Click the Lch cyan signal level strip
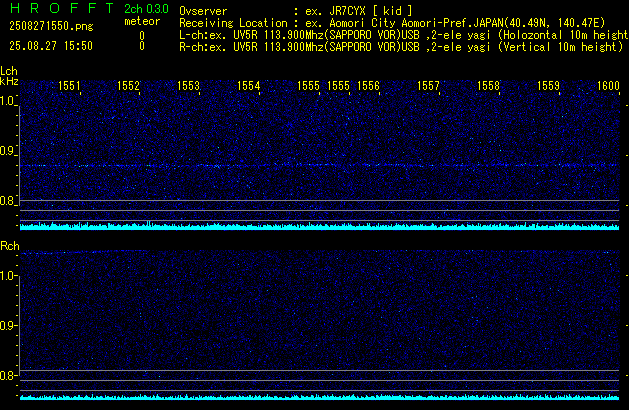Screen dimensions: 629x410 pyautogui.click(x=319, y=226)
